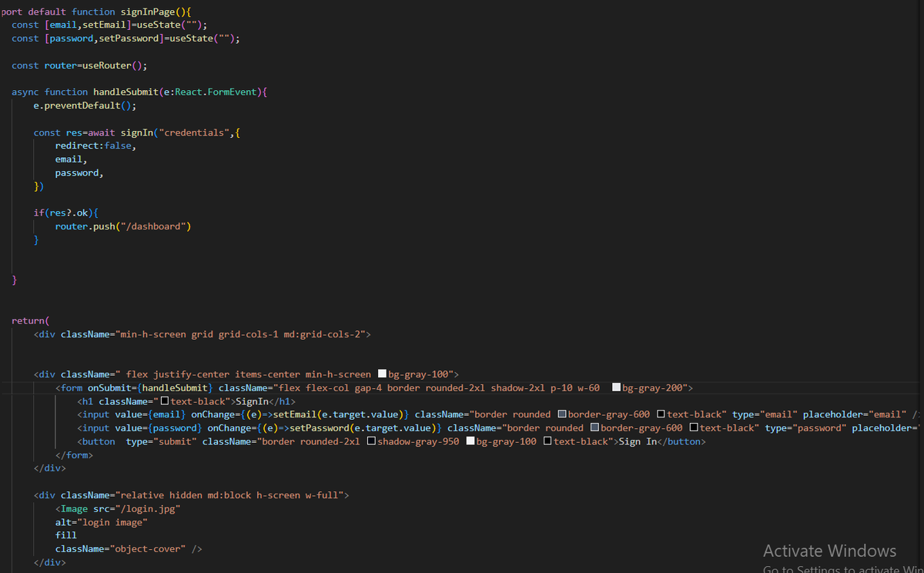The height and width of the screenshot is (573, 924).
Task: Click the "credentials" string in signIn call
Action: tap(194, 132)
